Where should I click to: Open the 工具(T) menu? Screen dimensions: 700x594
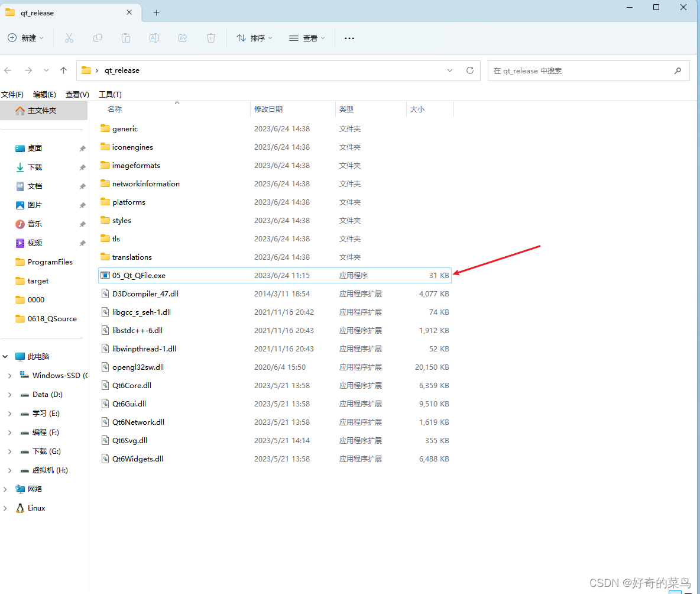pyautogui.click(x=111, y=94)
